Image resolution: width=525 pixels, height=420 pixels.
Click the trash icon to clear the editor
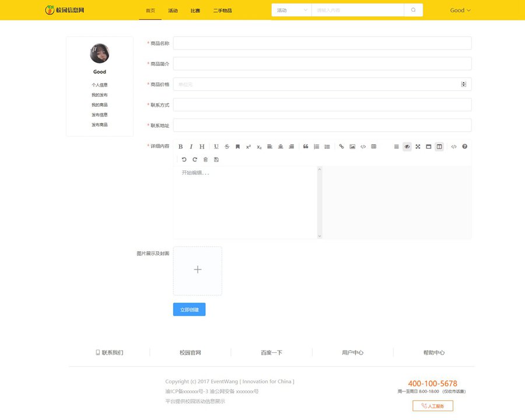coord(205,159)
